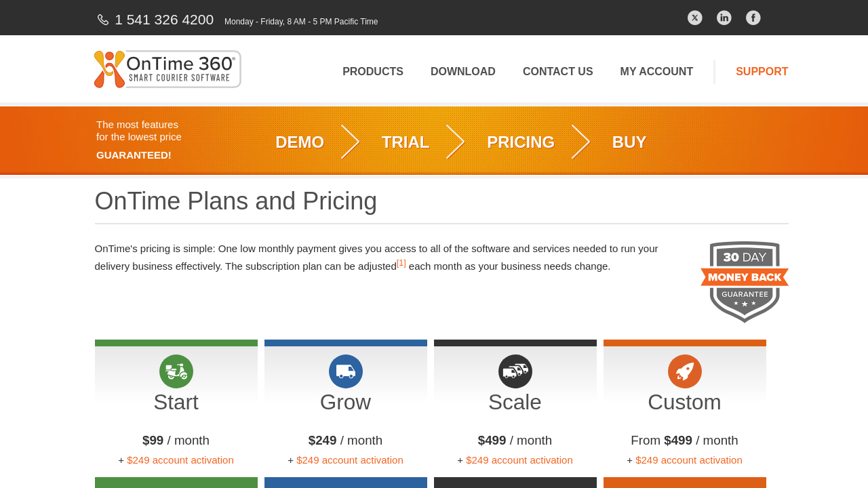Screen dimensions: 868x488
Task: Open footnote [1] reference link
Action: [401, 263]
